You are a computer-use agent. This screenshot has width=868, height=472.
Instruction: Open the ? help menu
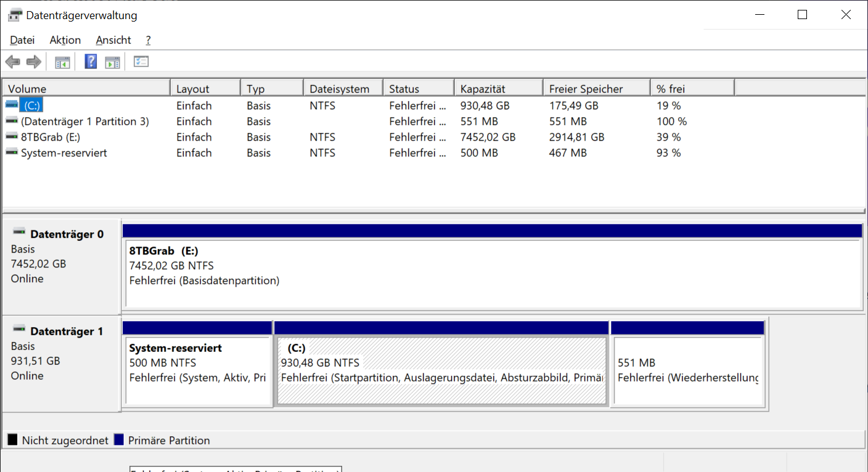click(148, 40)
